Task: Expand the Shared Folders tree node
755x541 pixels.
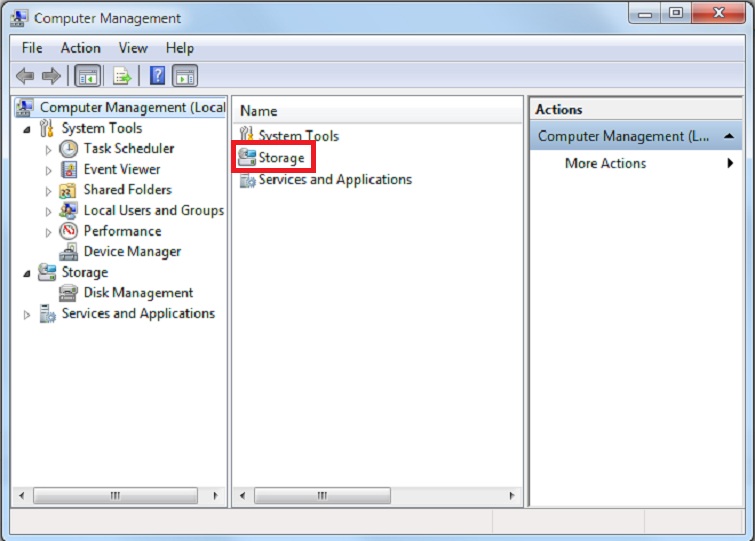Action: coord(48,190)
